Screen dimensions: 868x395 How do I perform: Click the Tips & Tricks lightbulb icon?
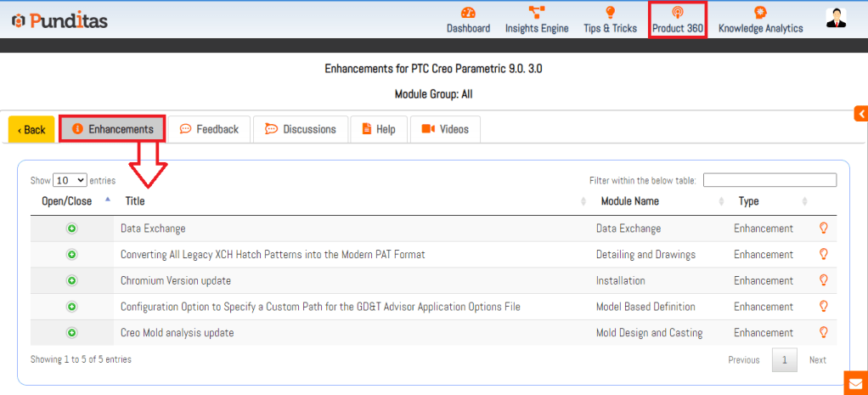[x=610, y=13]
